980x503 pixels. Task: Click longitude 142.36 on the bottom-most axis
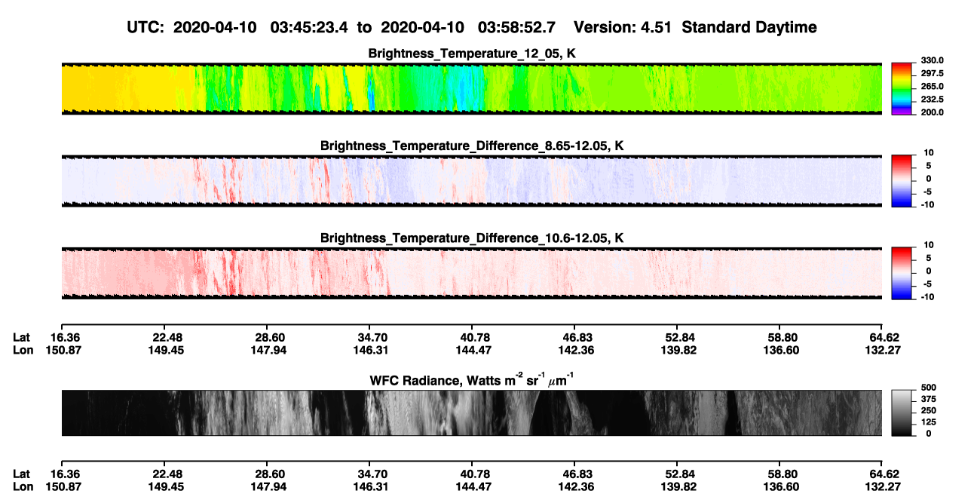[574, 486]
